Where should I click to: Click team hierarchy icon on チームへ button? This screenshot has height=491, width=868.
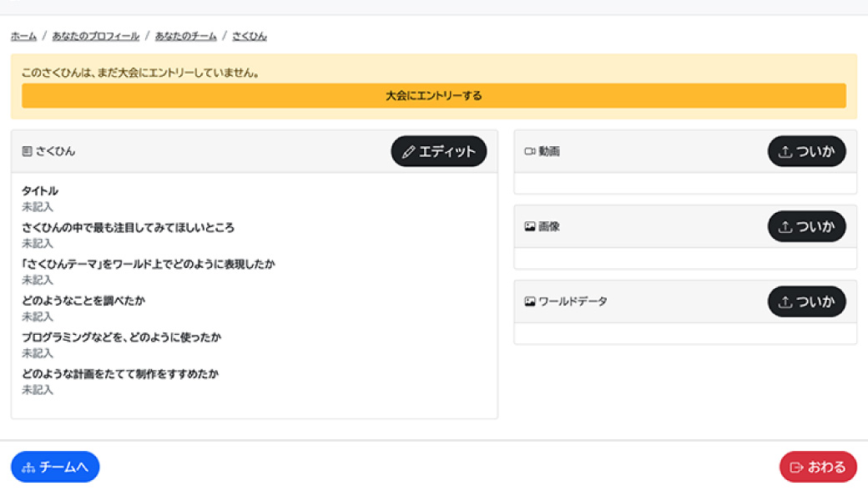pyautogui.click(x=28, y=468)
